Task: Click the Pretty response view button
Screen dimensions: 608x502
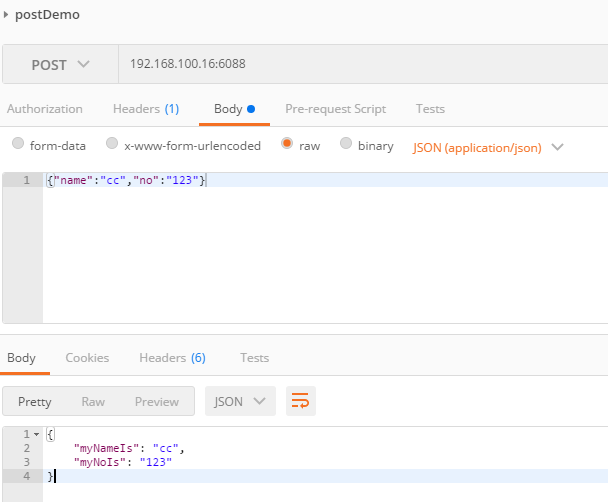Action: pos(35,401)
